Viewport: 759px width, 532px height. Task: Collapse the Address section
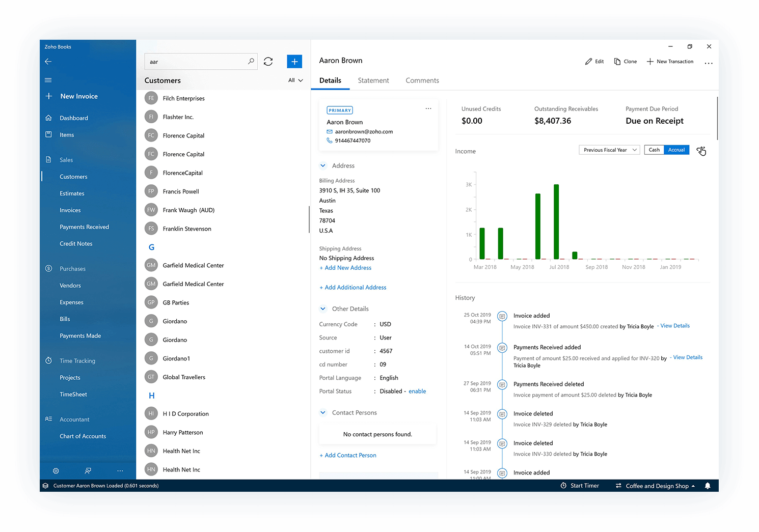tap(323, 165)
